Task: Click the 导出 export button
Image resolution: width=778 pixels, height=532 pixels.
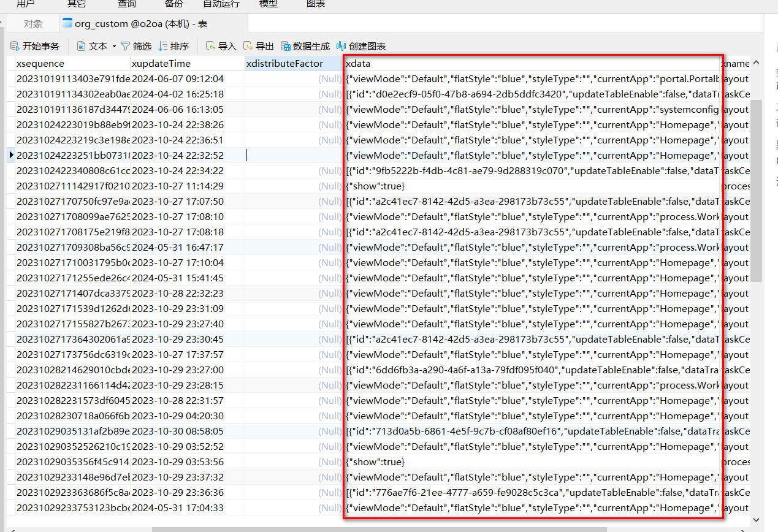Action: coord(259,46)
